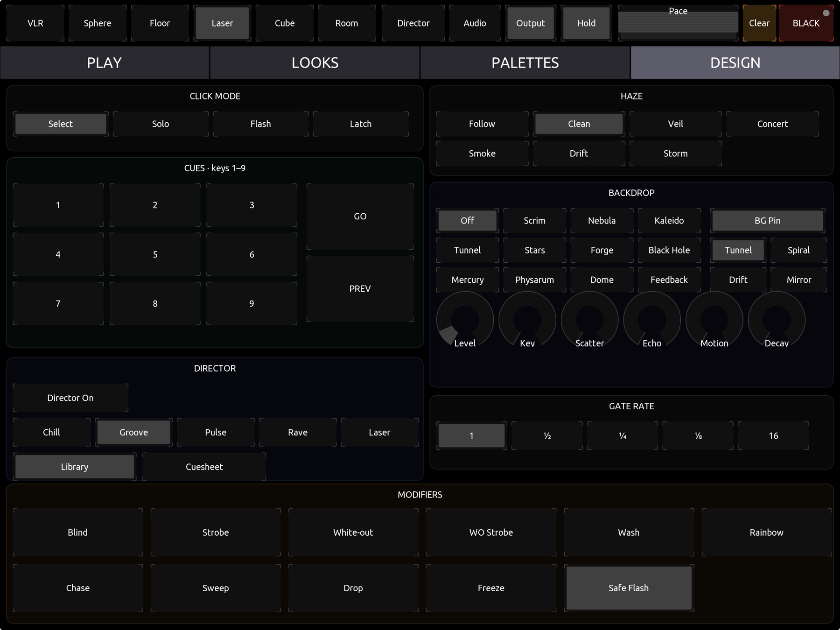Select the DESIGN tab
This screenshot has height=630, width=840.
(x=735, y=63)
